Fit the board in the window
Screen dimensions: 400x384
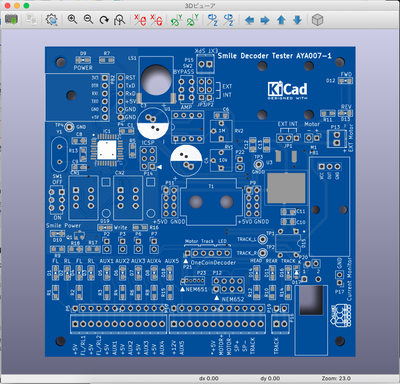[119, 20]
